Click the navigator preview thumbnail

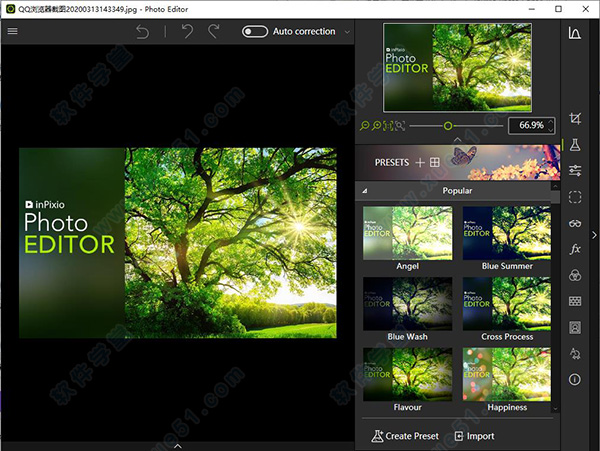point(458,68)
